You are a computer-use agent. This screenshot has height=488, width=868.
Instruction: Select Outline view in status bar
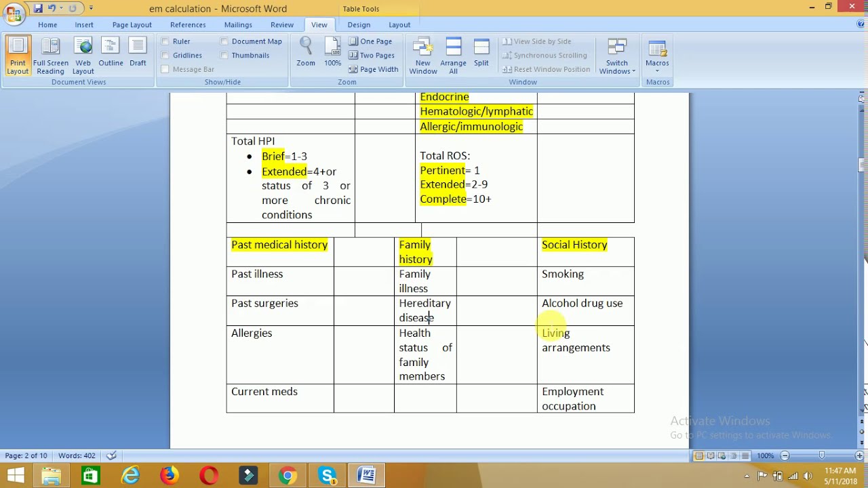(x=734, y=456)
